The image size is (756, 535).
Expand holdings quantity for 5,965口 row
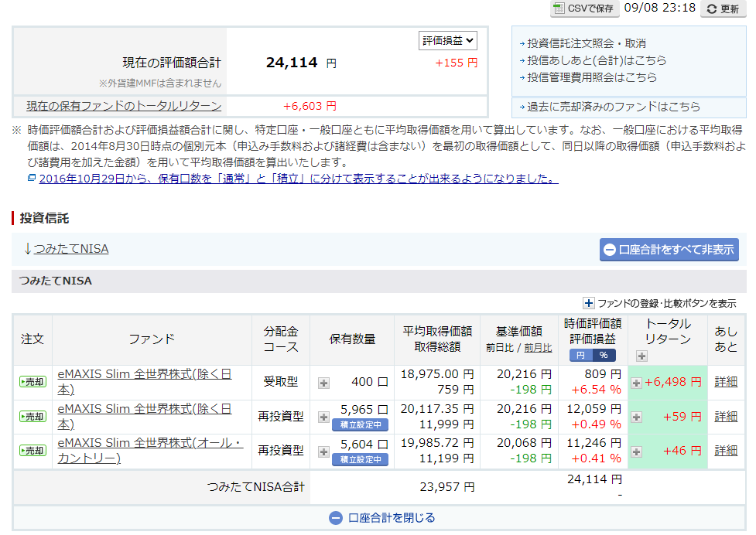pyautogui.click(x=323, y=417)
